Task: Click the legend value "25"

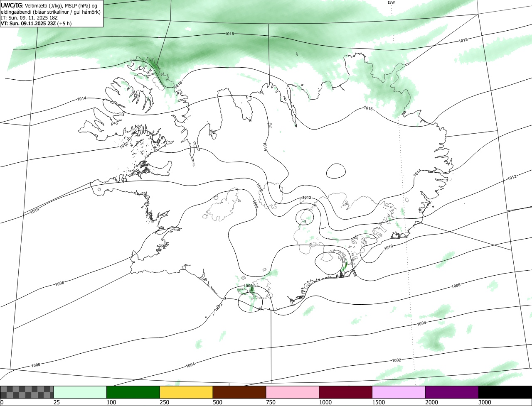Action: 57,402
